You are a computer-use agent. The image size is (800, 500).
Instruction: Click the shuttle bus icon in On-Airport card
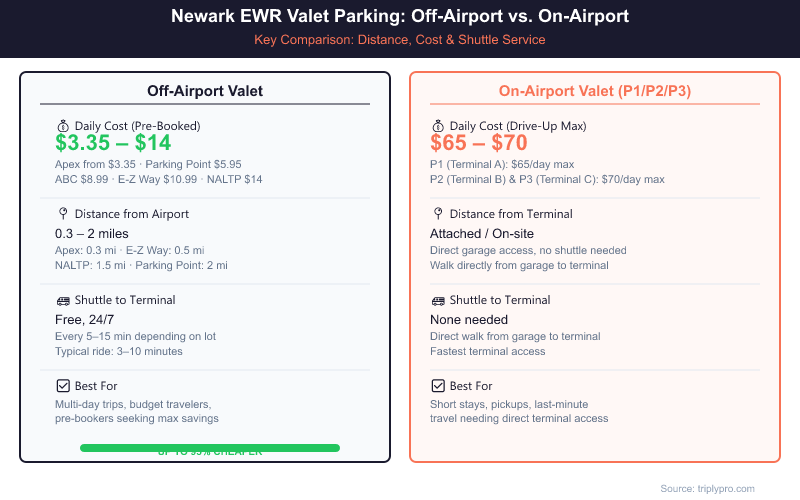click(437, 300)
